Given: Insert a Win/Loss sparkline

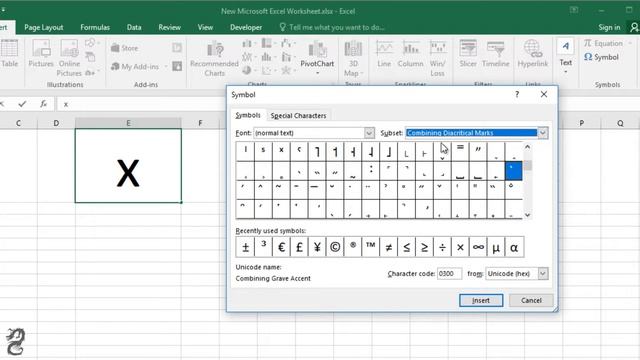Looking at the screenshot, I should tap(438, 58).
